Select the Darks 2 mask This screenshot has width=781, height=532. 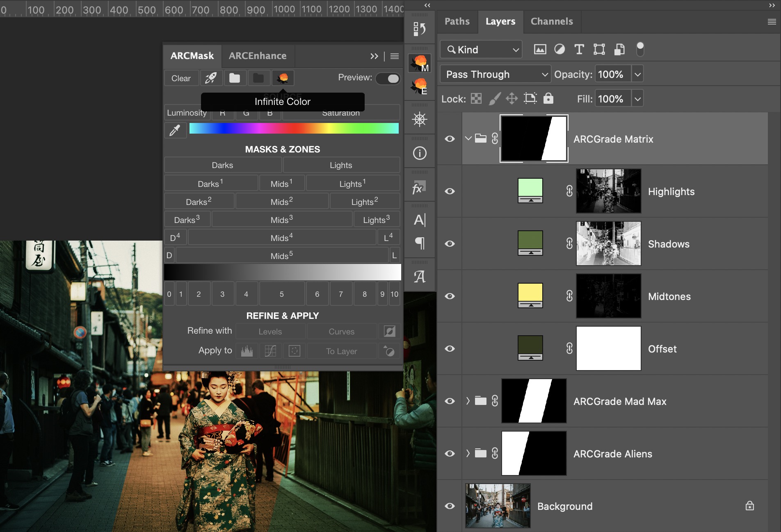[199, 202]
